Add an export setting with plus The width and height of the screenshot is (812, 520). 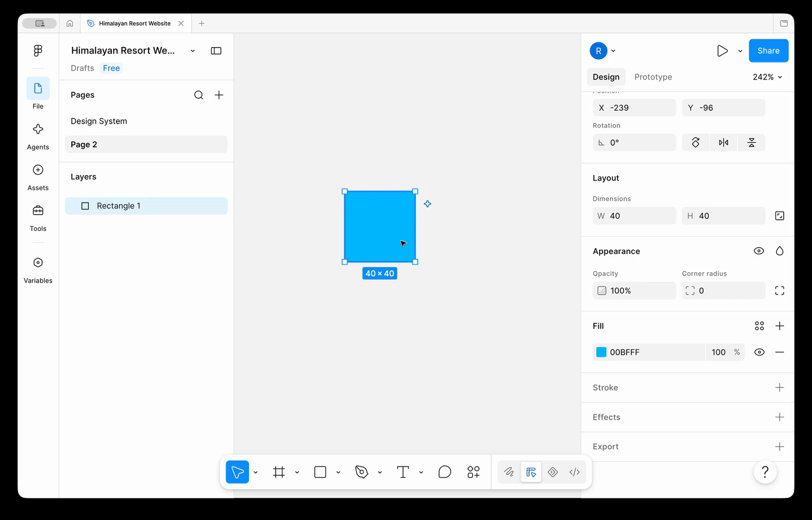[780, 447]
